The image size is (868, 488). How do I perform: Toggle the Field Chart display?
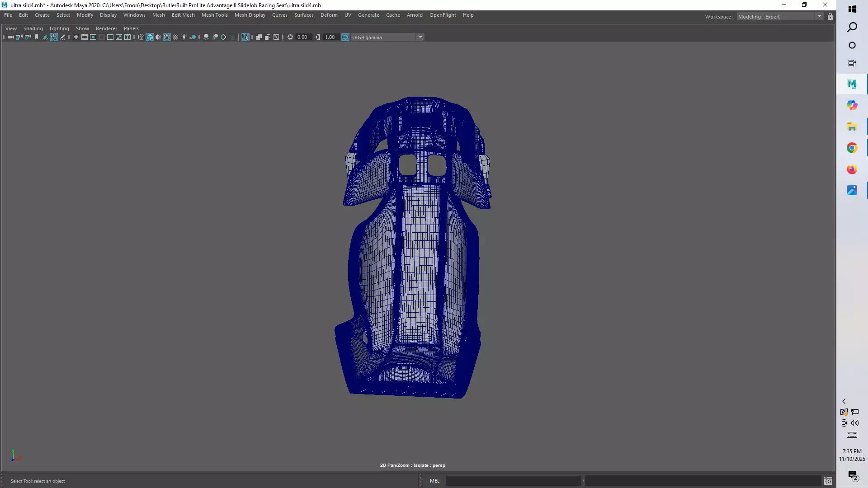point(110,37)
